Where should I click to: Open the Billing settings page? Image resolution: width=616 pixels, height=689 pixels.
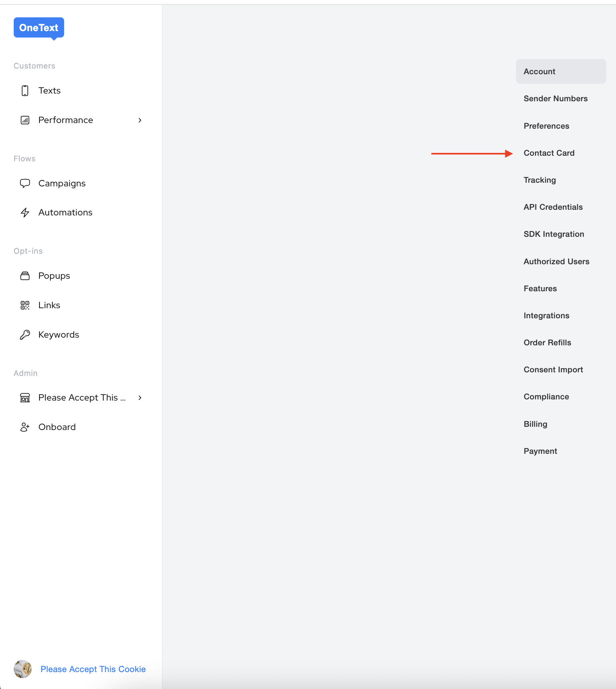535,424
